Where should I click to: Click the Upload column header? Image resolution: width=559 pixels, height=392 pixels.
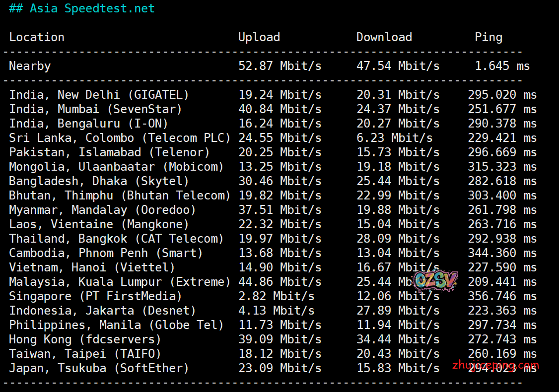(x=259, y=37)
